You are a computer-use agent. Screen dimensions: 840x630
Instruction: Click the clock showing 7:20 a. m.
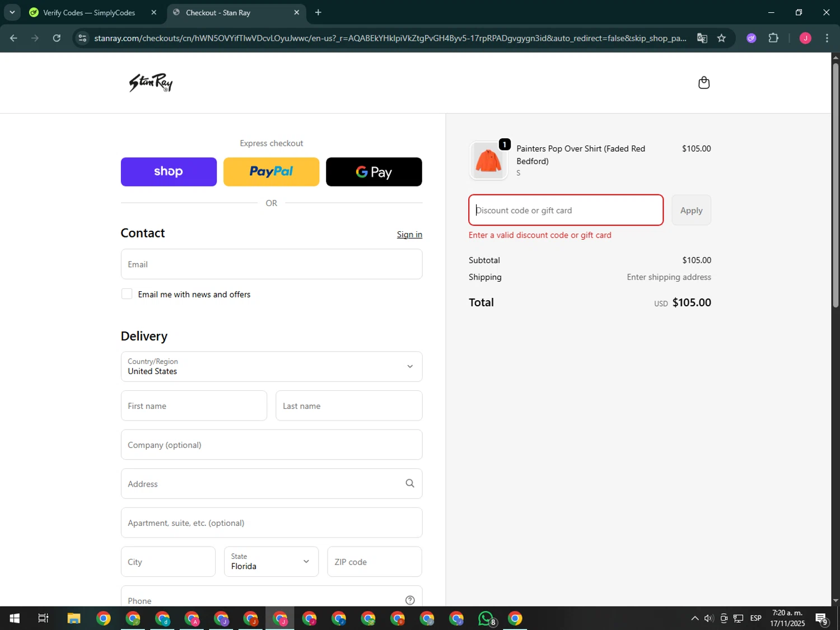click(x=787, y=613)
